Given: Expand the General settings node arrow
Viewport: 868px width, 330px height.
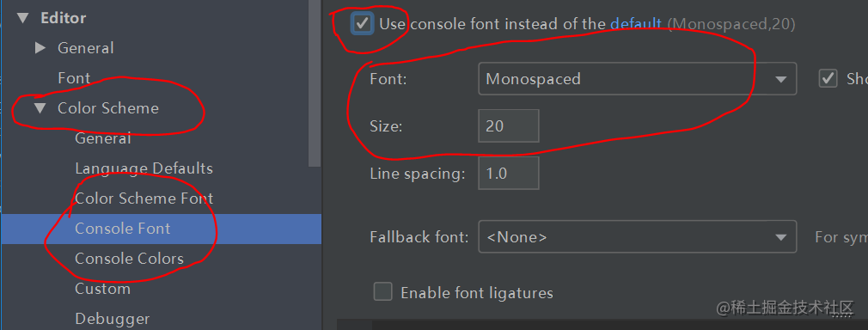Looking at the screenshot, I should tap(40, 48).
